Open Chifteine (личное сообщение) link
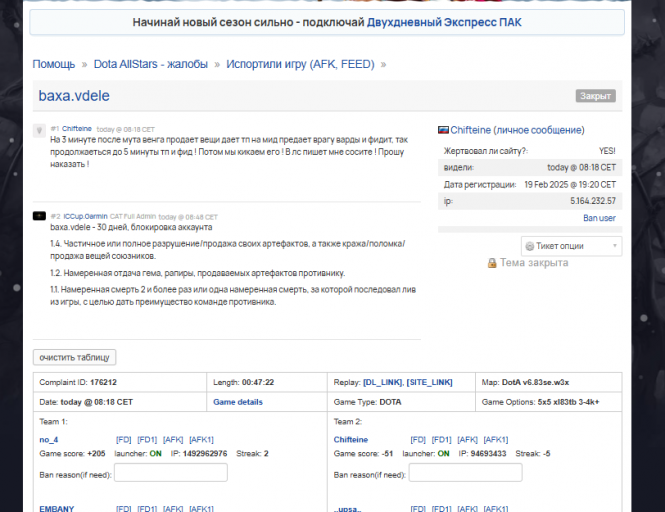 (x=517, y=130)
